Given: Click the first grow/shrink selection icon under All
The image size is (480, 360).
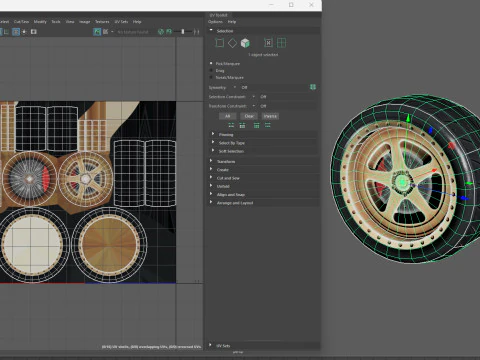Looking at the screenshot, I should pyautogui.click(x=231, y=125).
